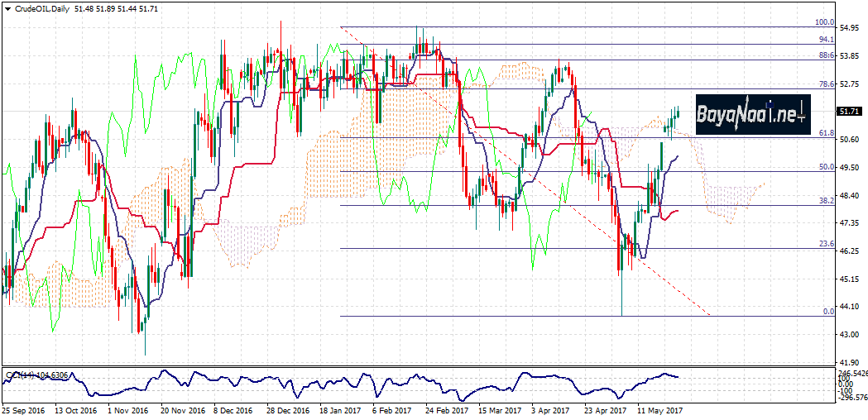Select the 88.6 Fibonacci level label
This screenshot has height=420, width=868.
[x=825, y=55]
